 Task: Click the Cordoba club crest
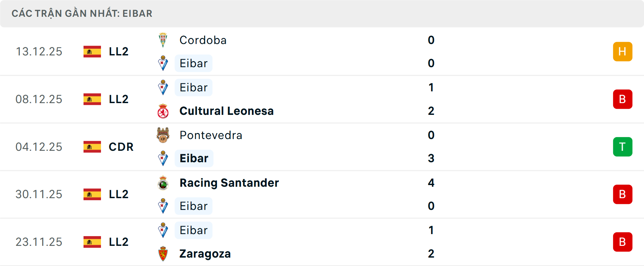tap(163, 40)
